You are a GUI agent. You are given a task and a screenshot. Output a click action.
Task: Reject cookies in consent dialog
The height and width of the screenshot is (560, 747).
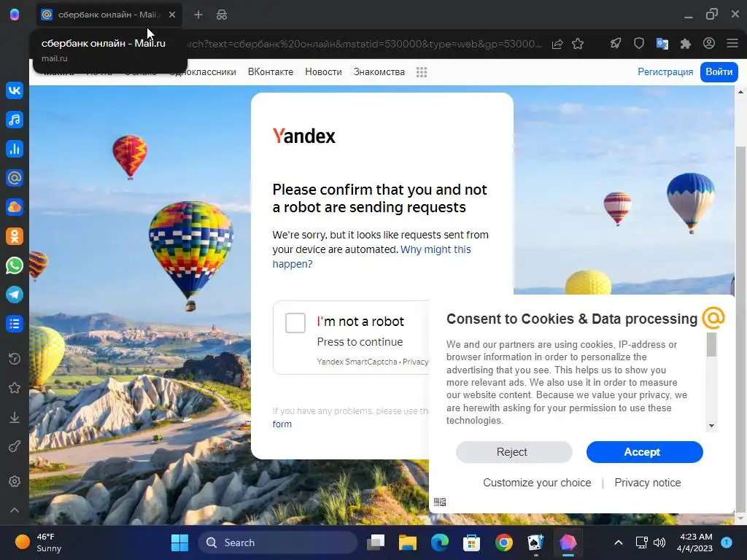click(514, 452)
